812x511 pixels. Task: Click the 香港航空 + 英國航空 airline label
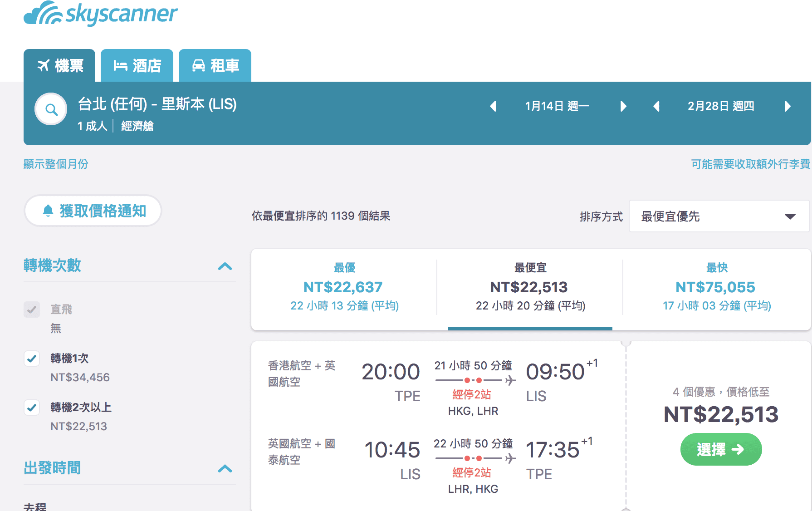click(302, 373)
